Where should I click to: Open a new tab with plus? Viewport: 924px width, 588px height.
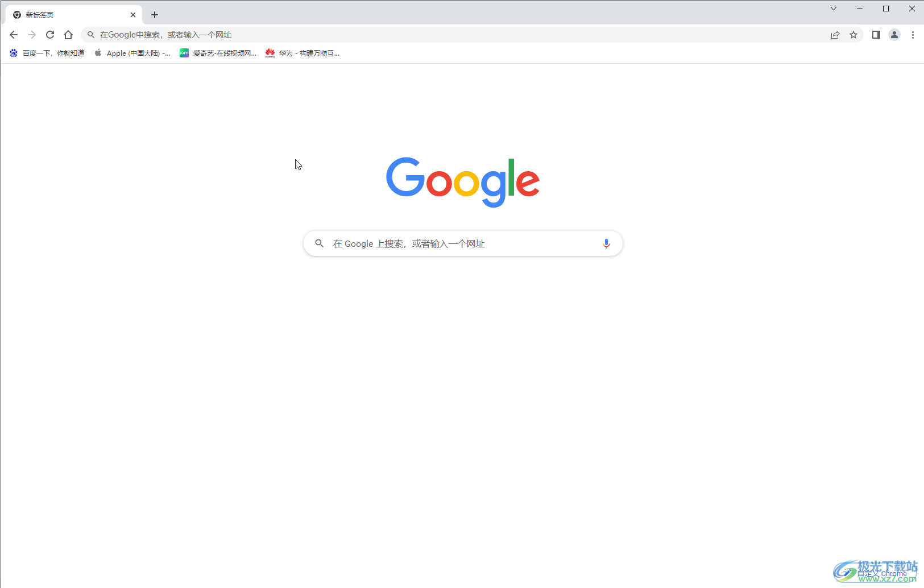[155, 15]
